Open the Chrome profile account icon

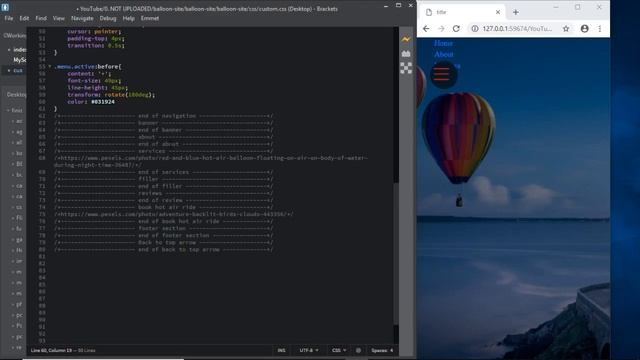click(x=584, y=29)
